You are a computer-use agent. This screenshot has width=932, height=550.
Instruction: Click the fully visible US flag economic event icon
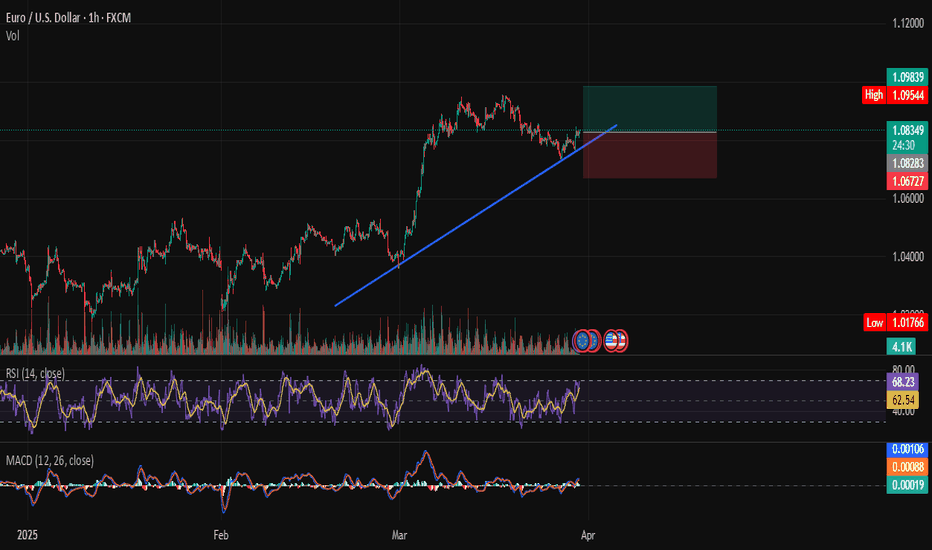[x=610, y=341]
